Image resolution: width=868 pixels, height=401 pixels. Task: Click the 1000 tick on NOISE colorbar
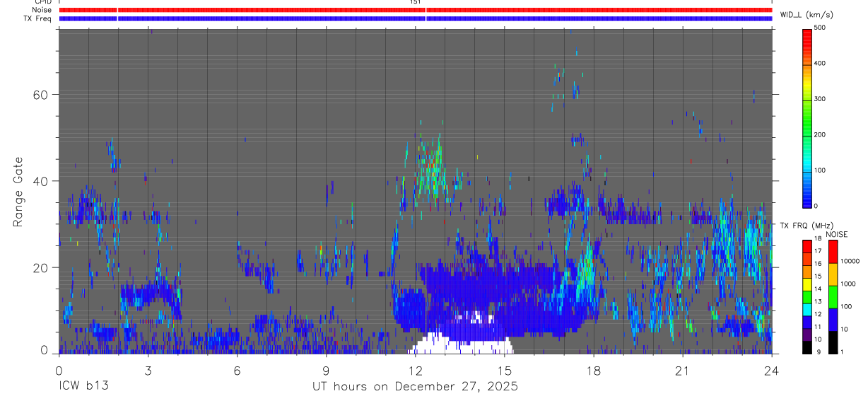(x=848, y=284)
